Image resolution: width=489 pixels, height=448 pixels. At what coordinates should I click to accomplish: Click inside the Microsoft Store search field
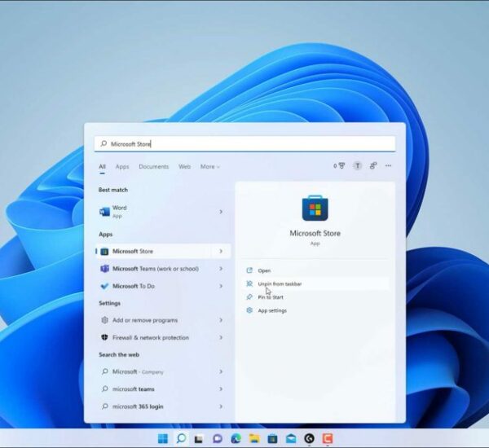[244, 143]
